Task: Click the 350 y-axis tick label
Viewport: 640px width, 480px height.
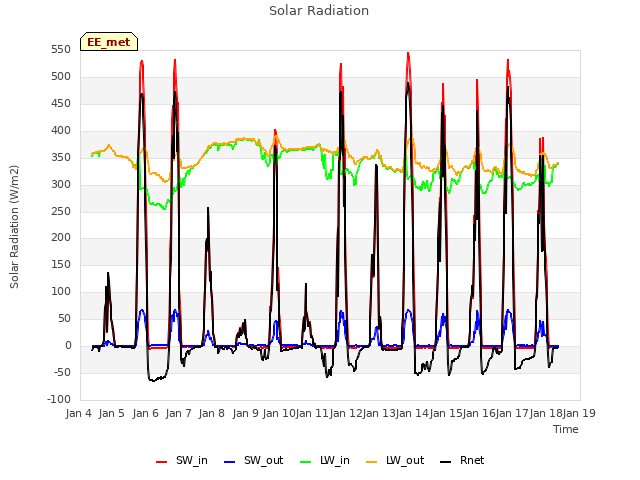Action: tap(61, 158)
